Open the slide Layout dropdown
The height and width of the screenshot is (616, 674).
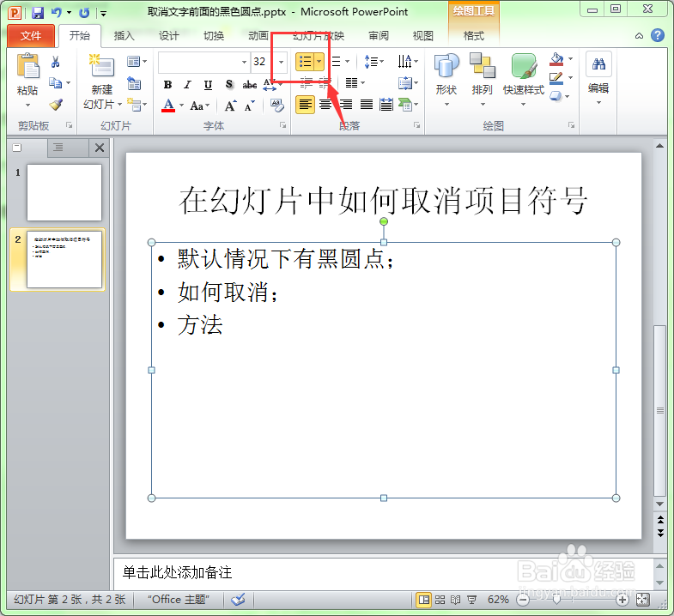pyautogui.click(x=137, y=62)
